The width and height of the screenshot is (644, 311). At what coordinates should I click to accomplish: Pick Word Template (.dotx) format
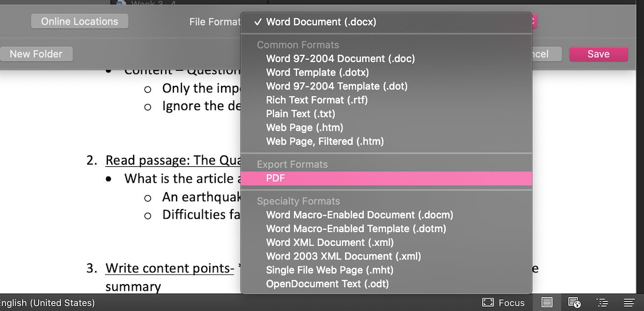pos(317,72)
